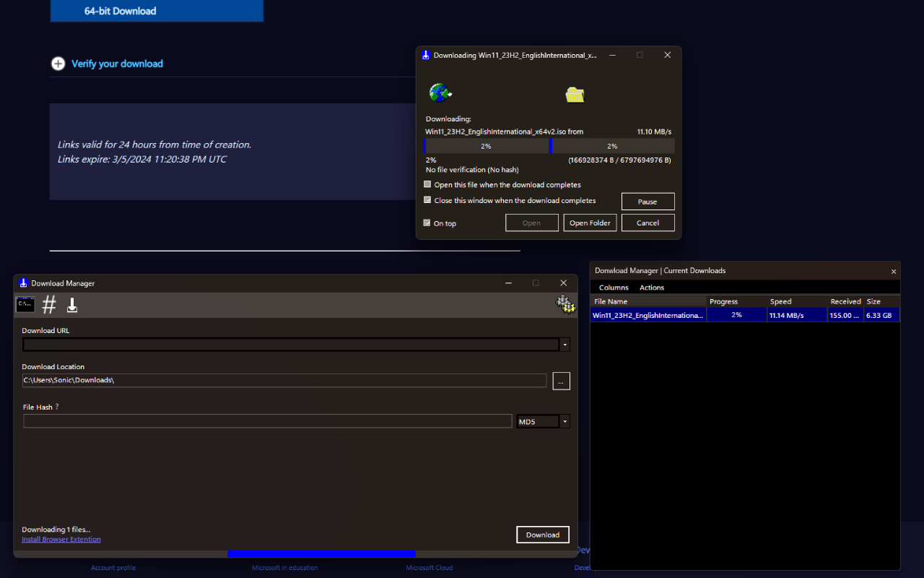Sort by the Size column header
Viewport: 924px width, 578px height.
tap(881, 301)
